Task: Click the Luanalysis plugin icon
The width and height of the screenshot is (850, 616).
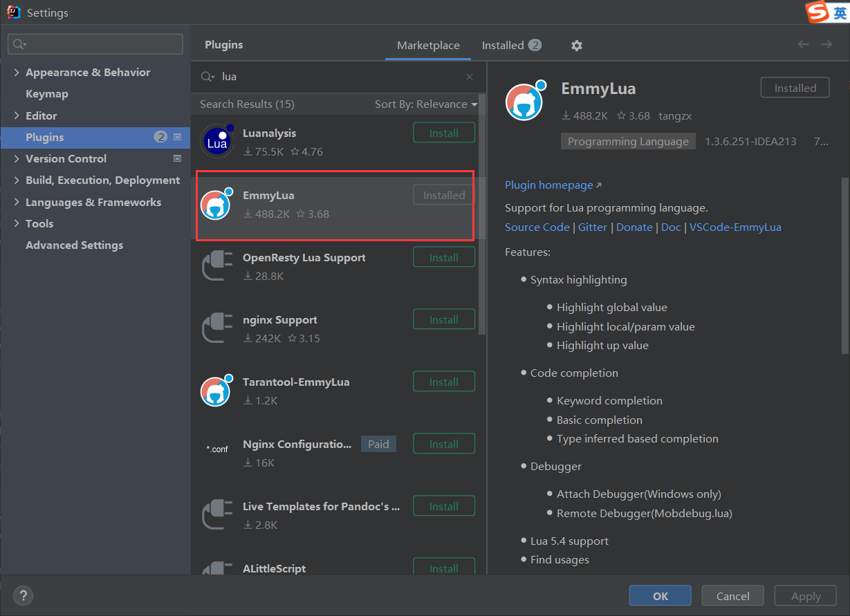Action: pos(217,141)
